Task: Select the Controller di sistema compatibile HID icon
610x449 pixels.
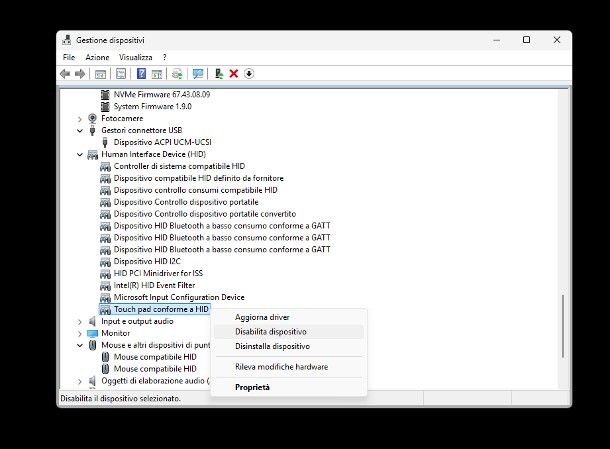Action: (105, 167)
